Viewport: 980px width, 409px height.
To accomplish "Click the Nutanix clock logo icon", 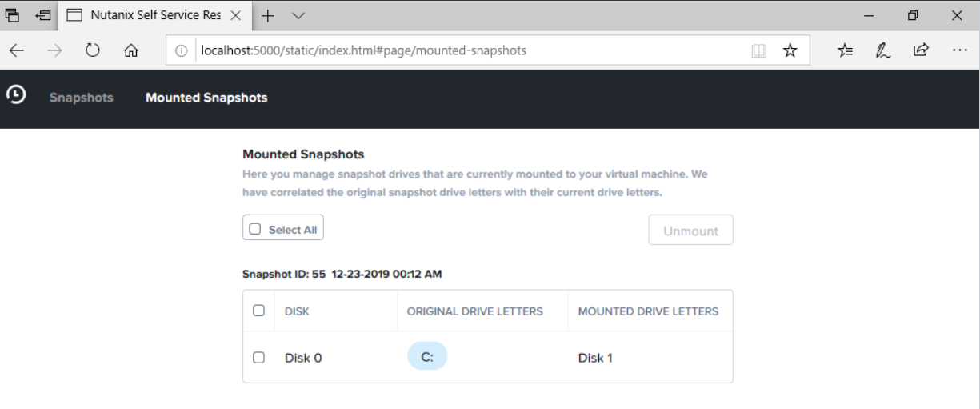I will [16, 94].
